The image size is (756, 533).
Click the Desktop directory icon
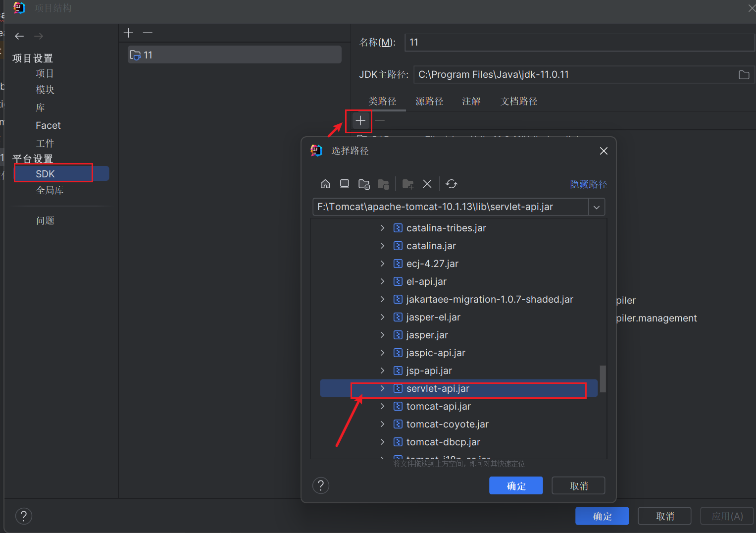click(x=345, y=184)
